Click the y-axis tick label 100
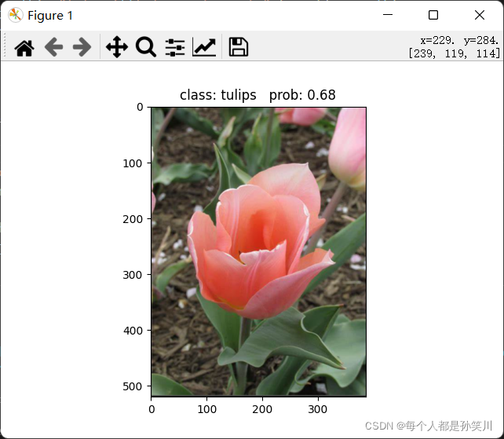 pos(133,163)
